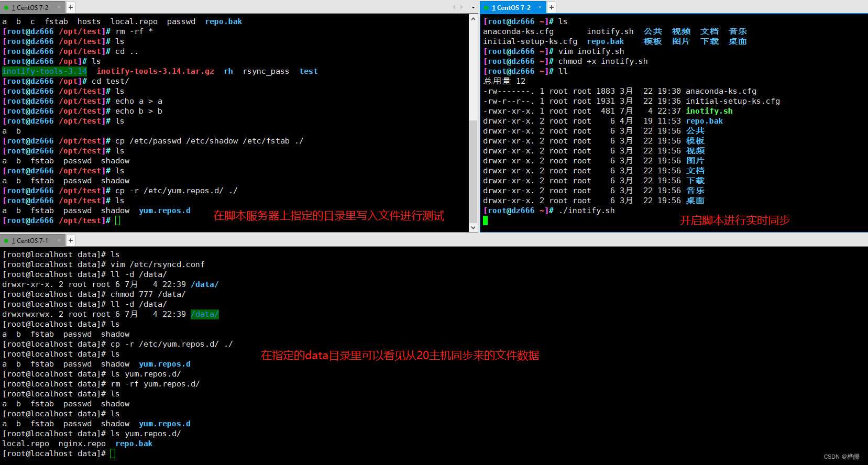Click the 'cd test/' command

click(110, 81)
